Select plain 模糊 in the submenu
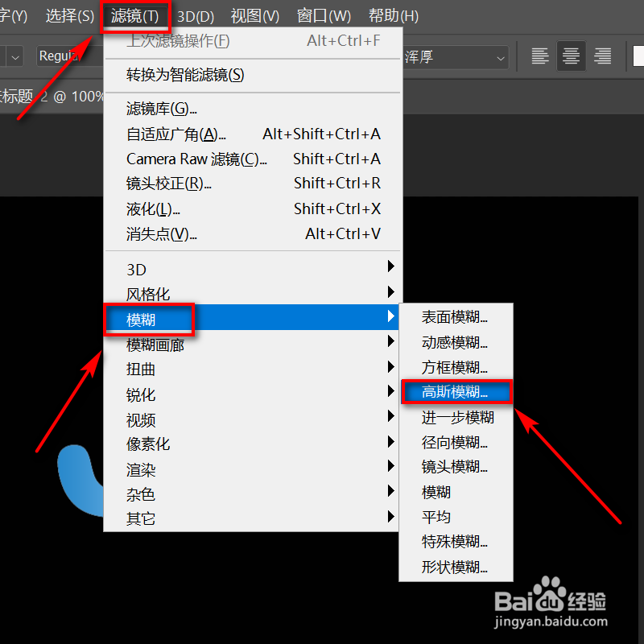The width and height of the screenshot is (644, 644). pos(456,492)
